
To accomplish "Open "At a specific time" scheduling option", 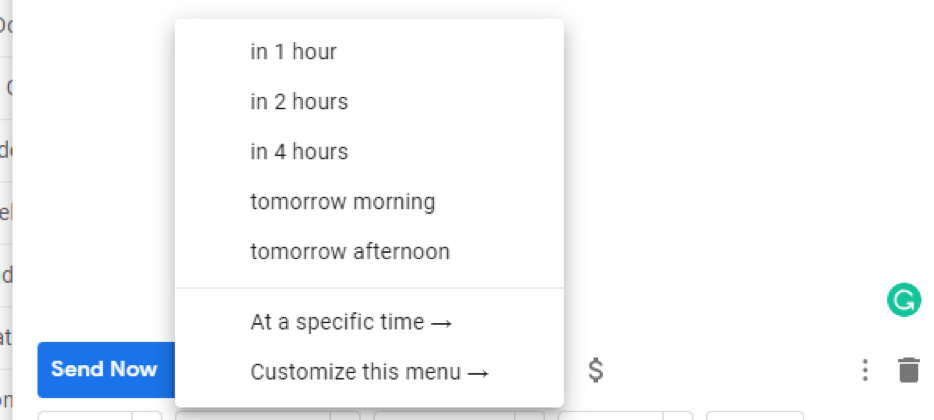I will (351, 323).
